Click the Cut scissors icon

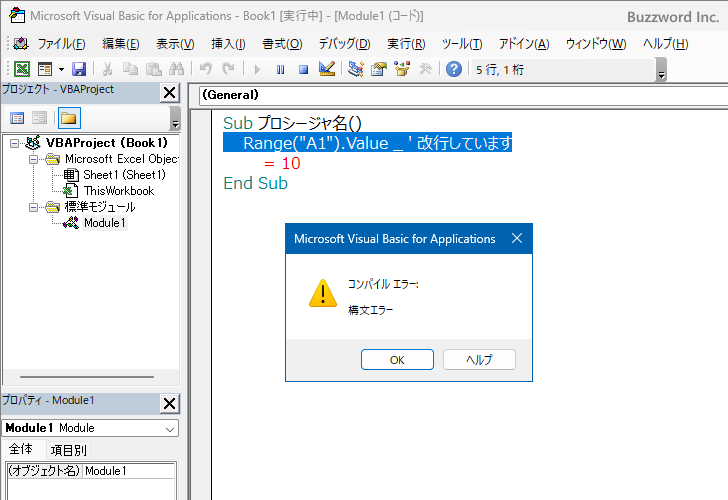pos(107,69)
